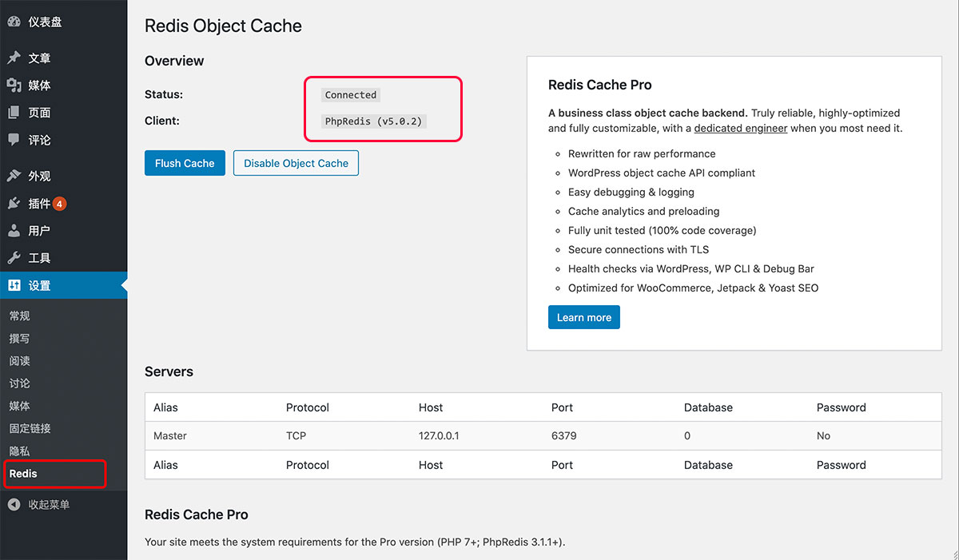
Task: Click the top Protocol column header
Action: (x=308, y=407)
